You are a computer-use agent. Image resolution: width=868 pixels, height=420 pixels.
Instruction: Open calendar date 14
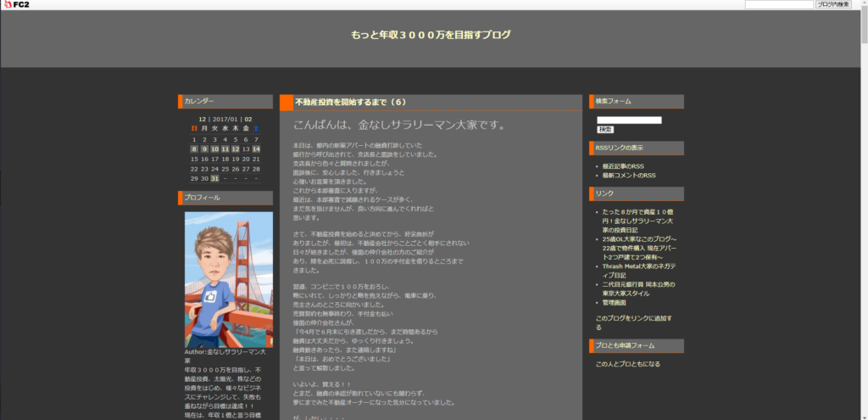point(256,148)
